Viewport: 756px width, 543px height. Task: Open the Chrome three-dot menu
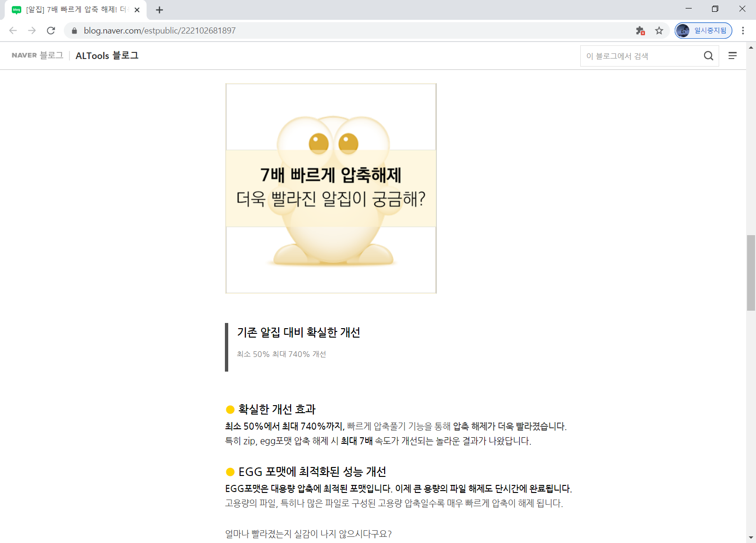(743, 31)
